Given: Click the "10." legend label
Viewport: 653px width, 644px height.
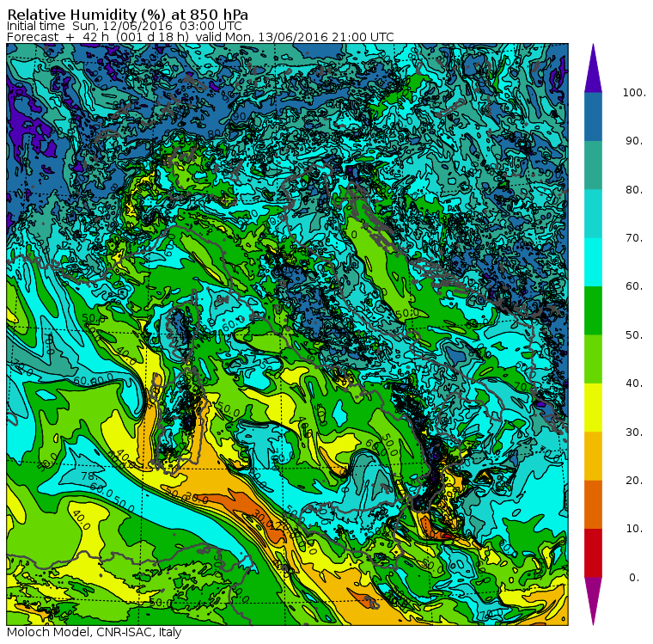Looking at the screenshot, I should [634, 529].
